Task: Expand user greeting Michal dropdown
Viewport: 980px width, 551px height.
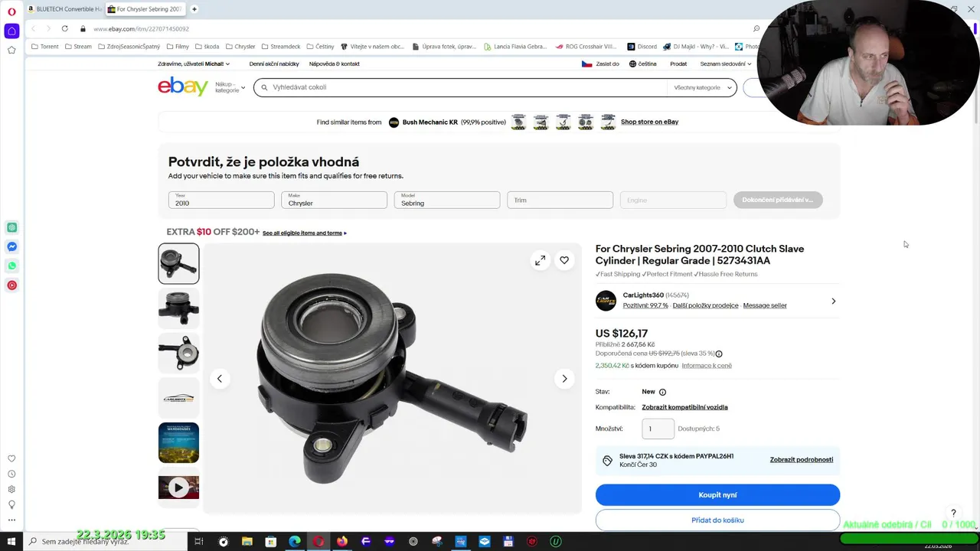Action: point(194,64)
